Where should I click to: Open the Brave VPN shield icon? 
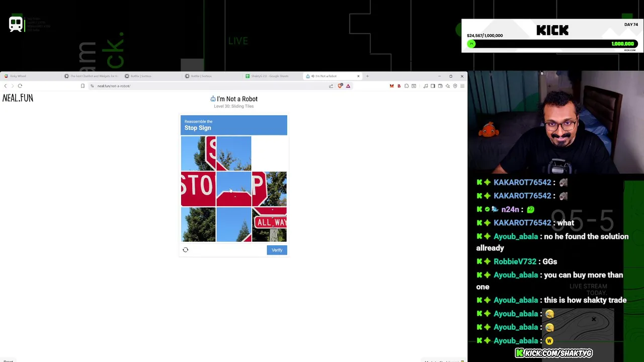[455, 86]
